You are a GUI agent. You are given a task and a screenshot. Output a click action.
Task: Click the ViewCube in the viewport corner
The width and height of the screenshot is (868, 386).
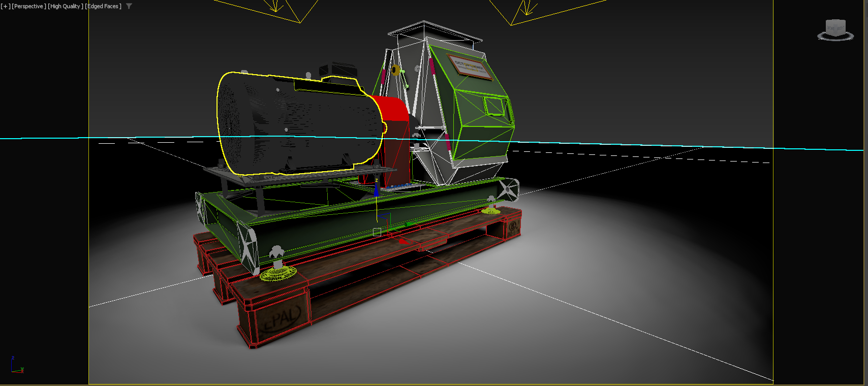click(x=835, y=29)
